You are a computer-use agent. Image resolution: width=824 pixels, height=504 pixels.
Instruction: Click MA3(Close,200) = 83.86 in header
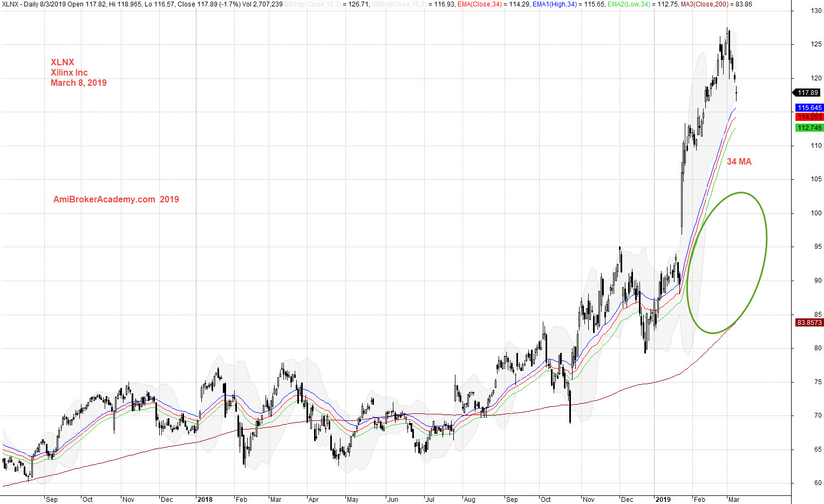pyautogui.click(x=717, y=4)
